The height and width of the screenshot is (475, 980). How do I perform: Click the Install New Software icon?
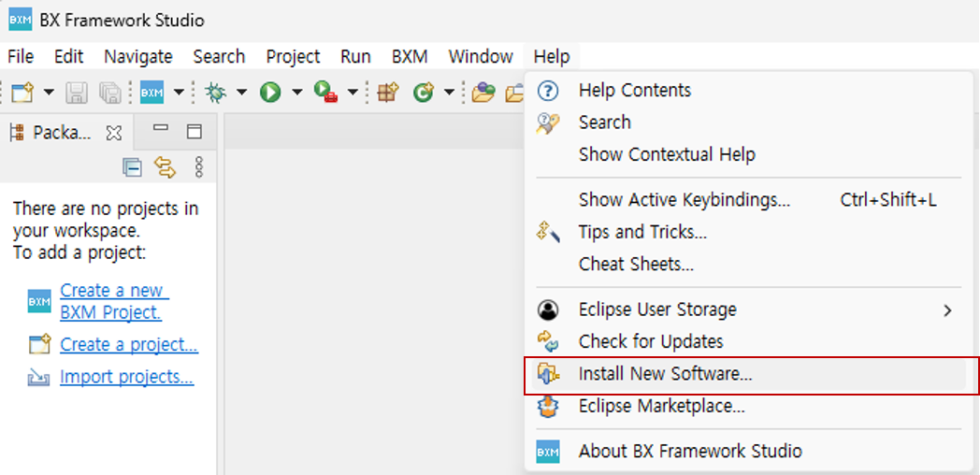pyautogui.click(x=548, y=374)
